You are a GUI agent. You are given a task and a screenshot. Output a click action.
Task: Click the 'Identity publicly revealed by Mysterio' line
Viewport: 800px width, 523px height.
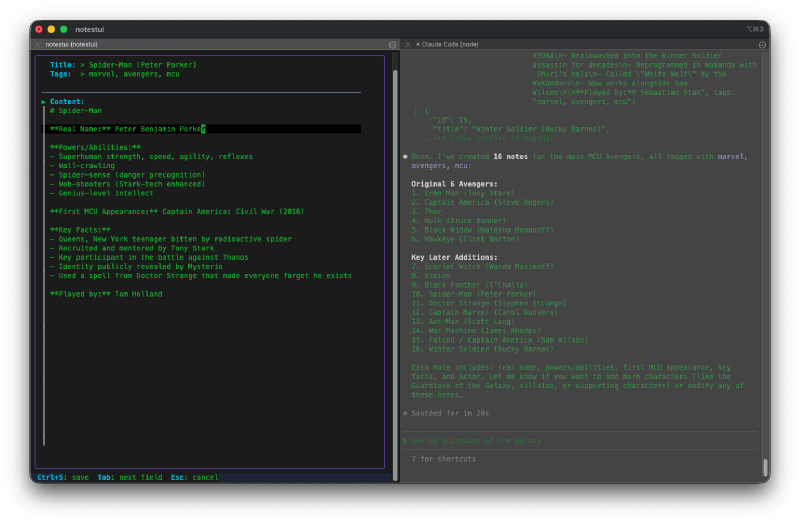(x=136, y=267)
